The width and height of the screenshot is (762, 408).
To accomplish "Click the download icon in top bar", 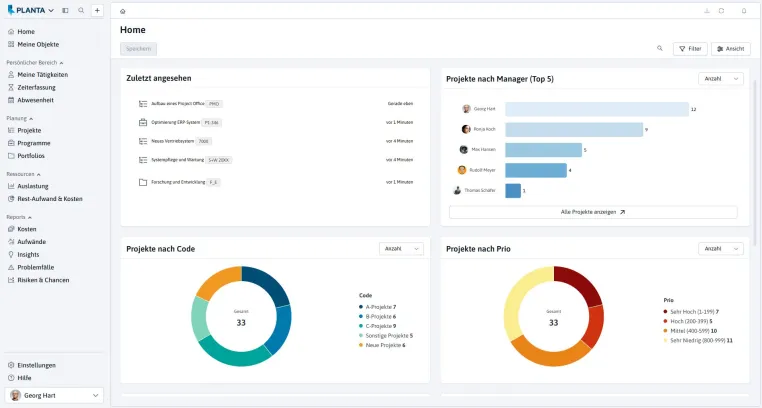I will (707, 11).
